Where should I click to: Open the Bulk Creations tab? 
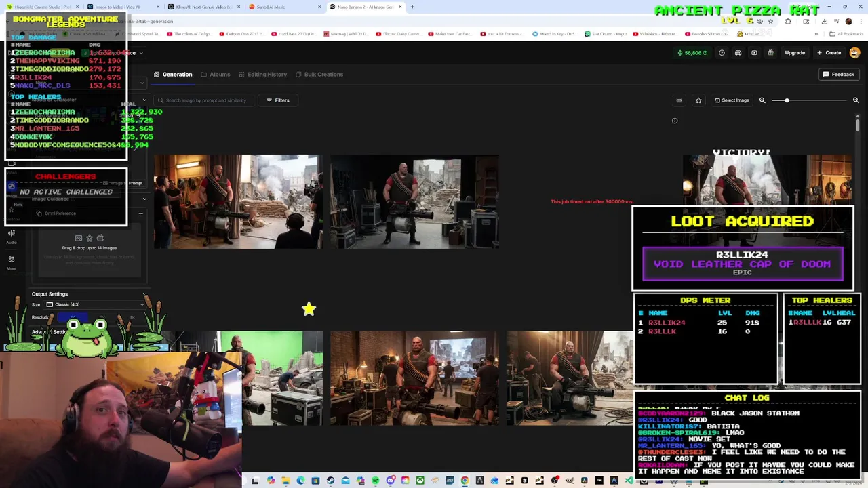pyautogui.click(x=319, y=74)
